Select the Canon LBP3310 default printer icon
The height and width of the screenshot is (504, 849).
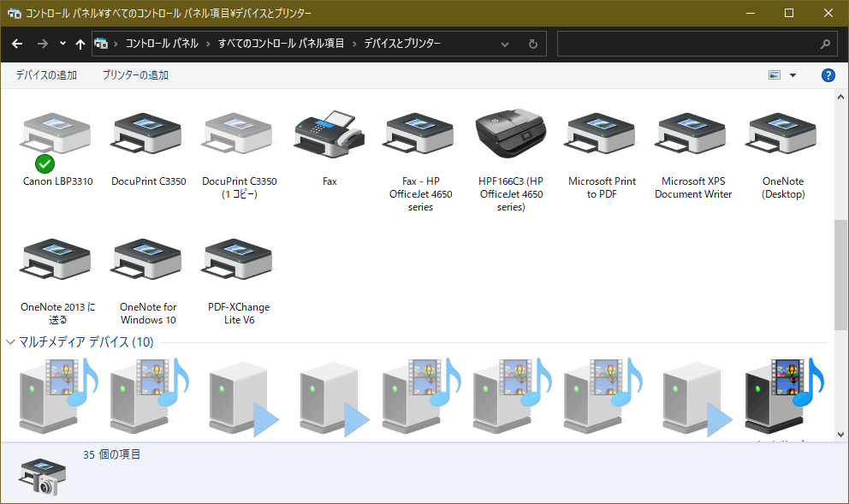pyautogui.click(x=56, y=142)
